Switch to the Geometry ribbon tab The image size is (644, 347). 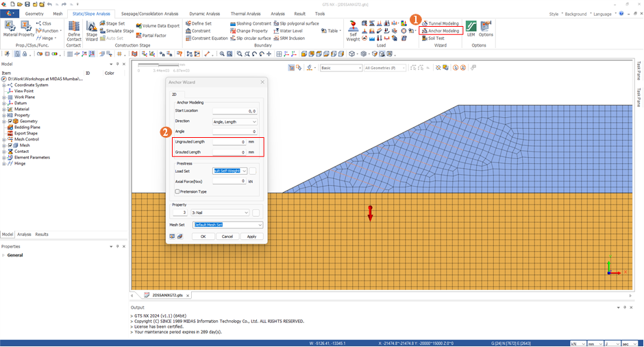click(34, 14)
